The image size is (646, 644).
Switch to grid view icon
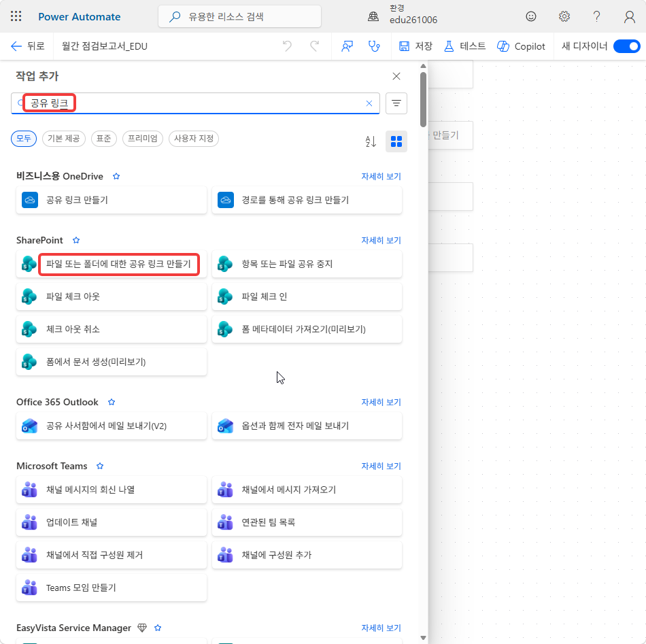pos(396,141)
